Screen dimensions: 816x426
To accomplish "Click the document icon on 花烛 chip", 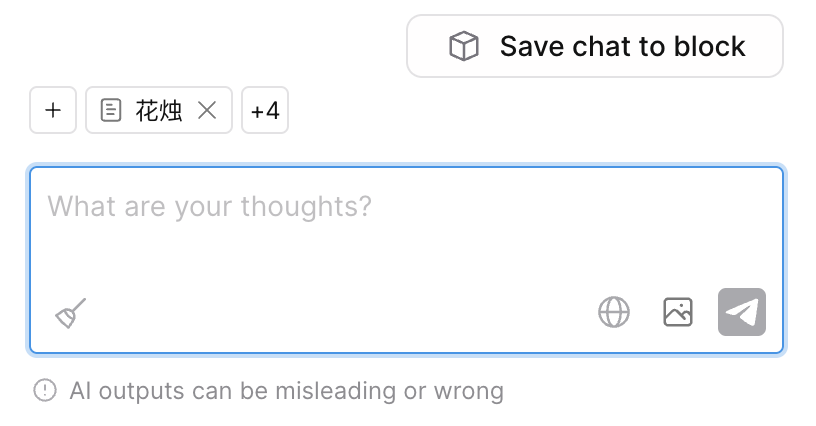I will [x=111, y=110].
